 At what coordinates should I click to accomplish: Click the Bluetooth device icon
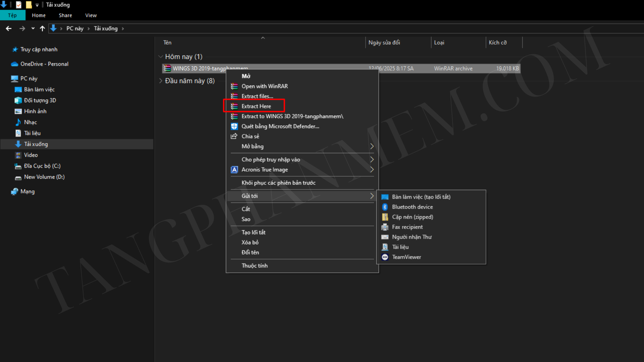[385, 207]
